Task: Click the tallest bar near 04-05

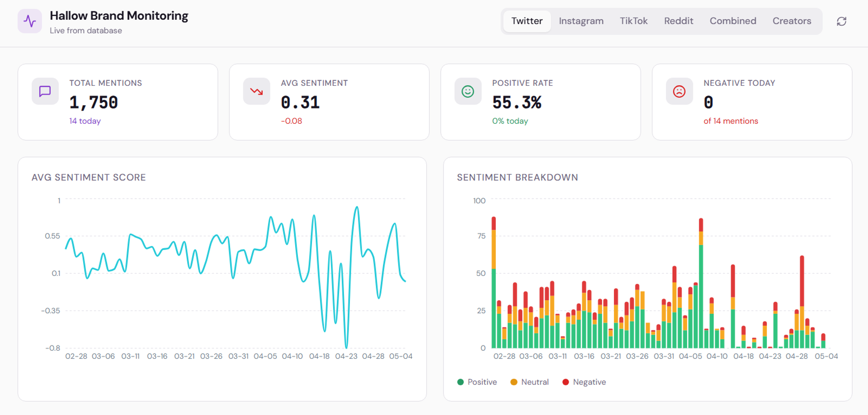Action: point(701,283)
